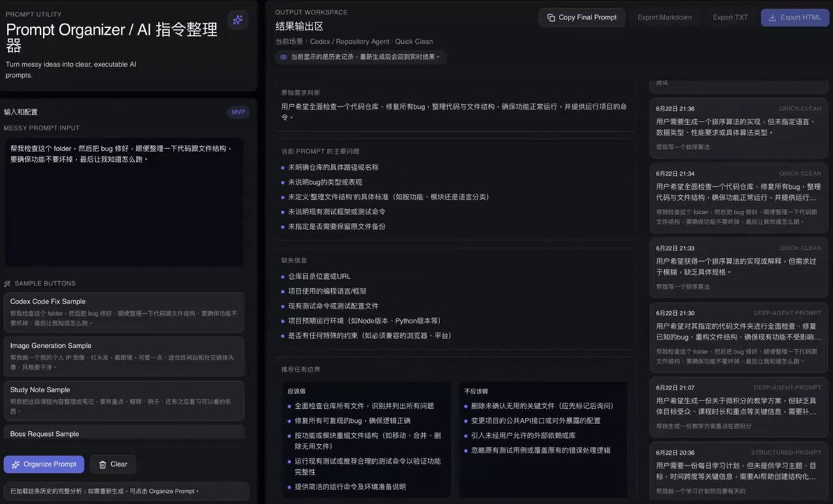Copy the final prompt
Viewport: 833px width, 504px height.
point(582,17)
